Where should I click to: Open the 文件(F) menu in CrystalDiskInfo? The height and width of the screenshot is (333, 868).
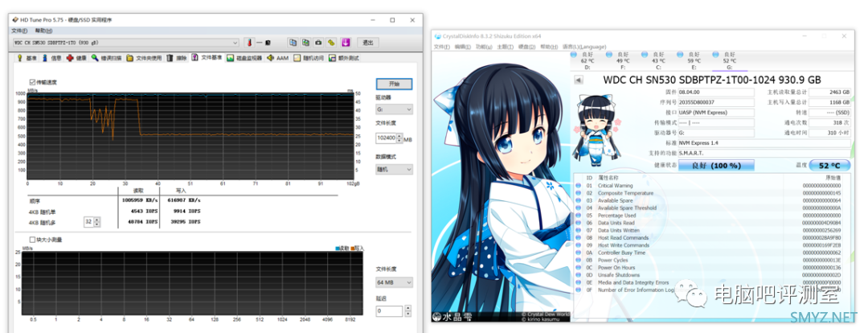442,47
